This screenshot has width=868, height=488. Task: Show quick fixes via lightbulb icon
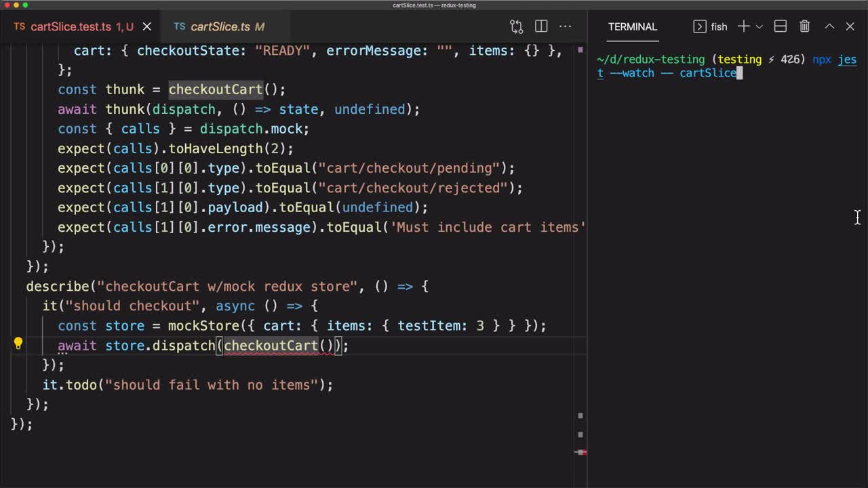tap(18, 344)
